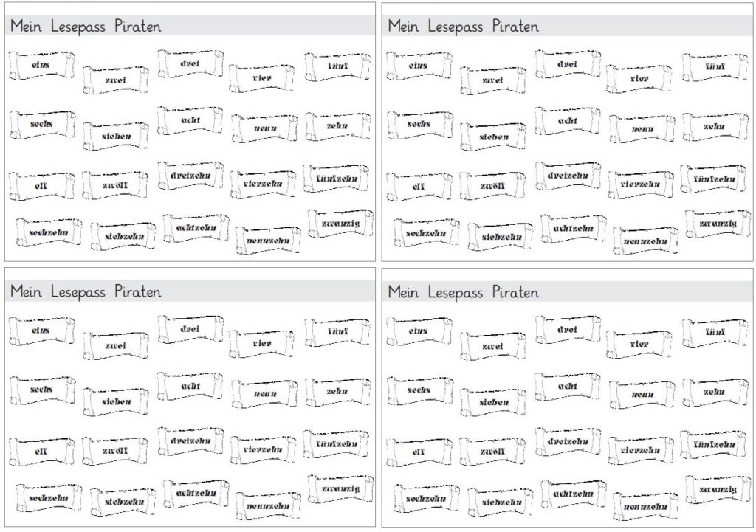Select the 'zwanzig' scroll in the lower-right card
The width and height of the screenshot is (756, 532).
click(718, 489)
